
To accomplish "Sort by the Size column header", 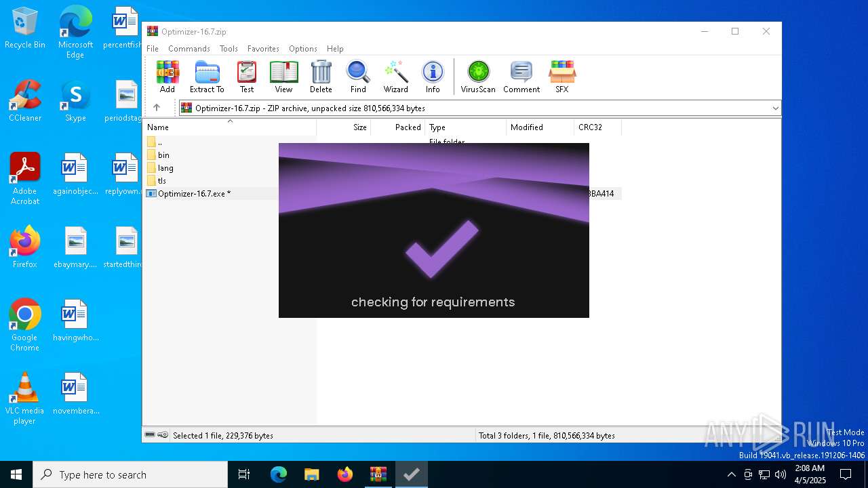I will pyautogui.click(x=344, y=127).
